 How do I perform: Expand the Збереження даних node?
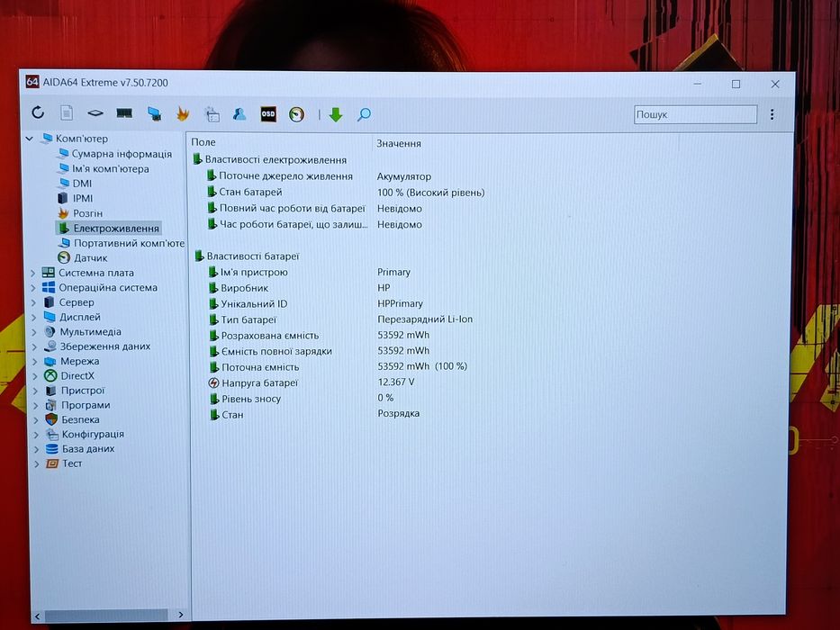tap(34, 346)
